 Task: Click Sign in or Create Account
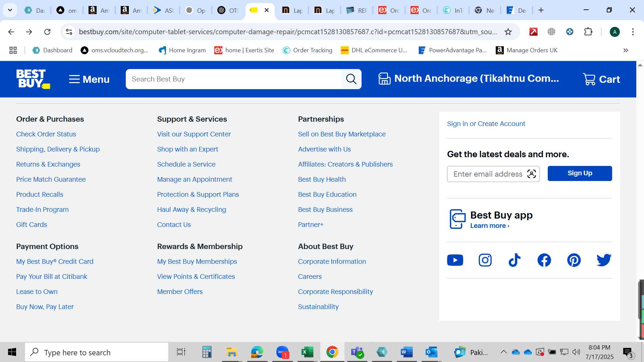point(486,124)
